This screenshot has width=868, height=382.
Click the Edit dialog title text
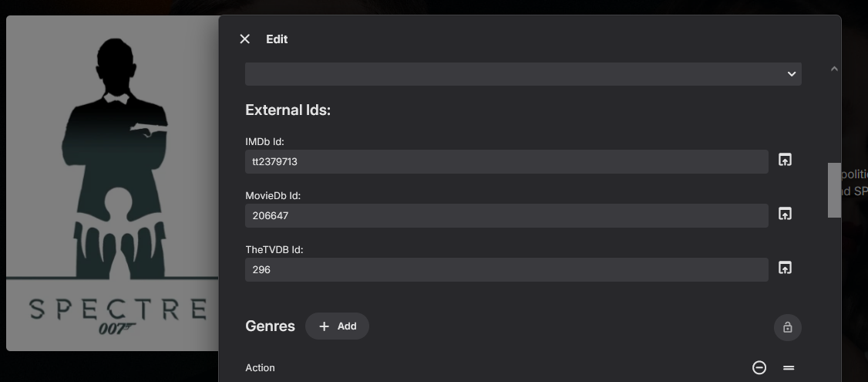coord(277,39)
